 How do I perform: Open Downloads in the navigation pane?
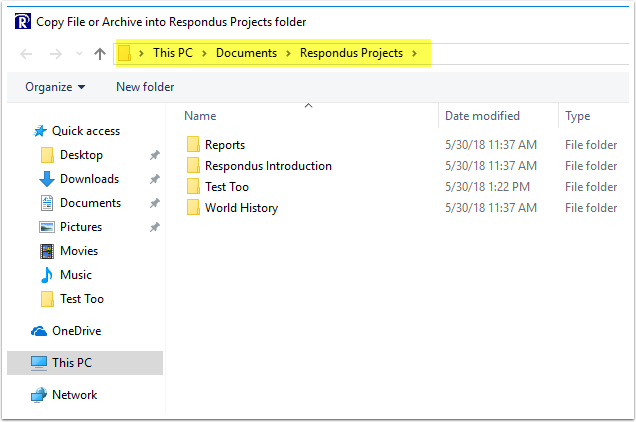[89, 179]
